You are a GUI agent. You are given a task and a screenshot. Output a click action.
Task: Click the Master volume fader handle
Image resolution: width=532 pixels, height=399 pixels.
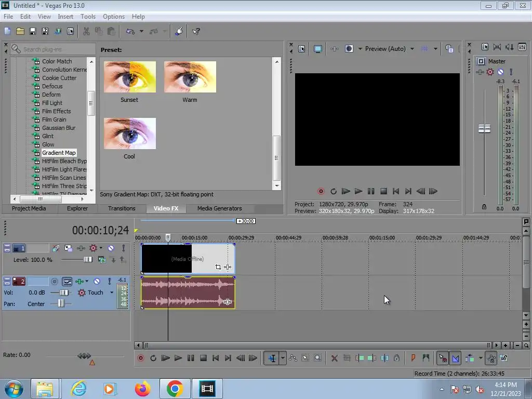click(484, 129)
